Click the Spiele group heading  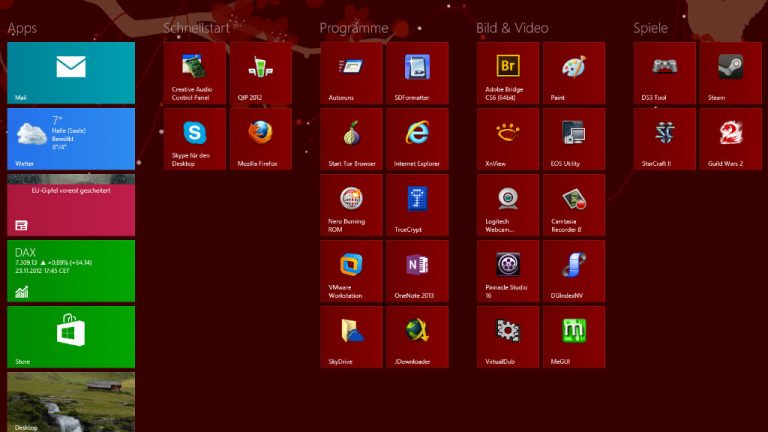point(650,28)
